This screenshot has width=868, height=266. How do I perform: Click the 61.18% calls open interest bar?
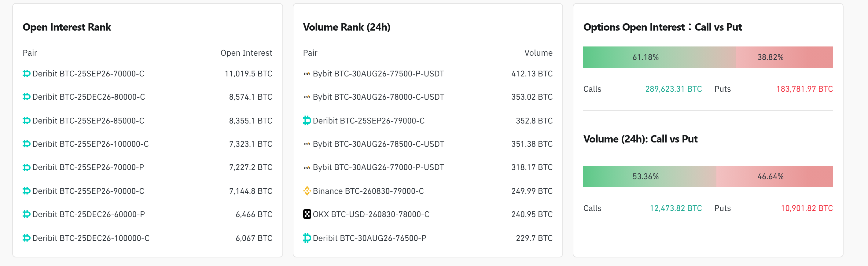(660, 57)
